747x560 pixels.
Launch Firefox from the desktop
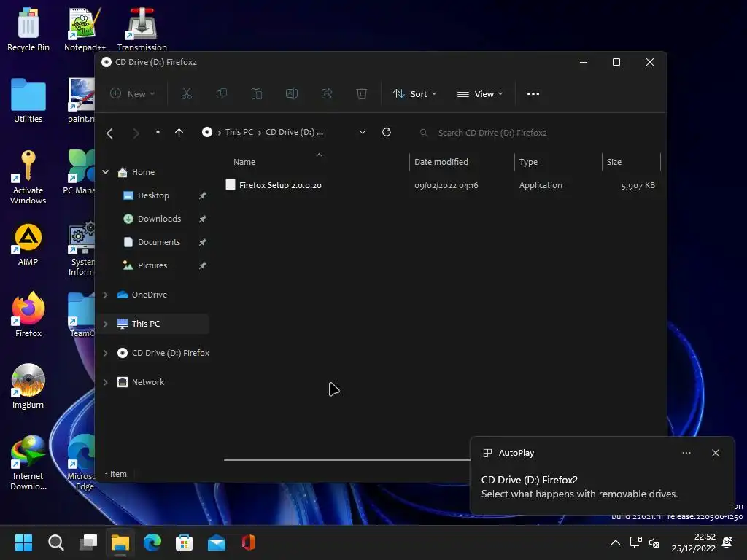point(28,315)
